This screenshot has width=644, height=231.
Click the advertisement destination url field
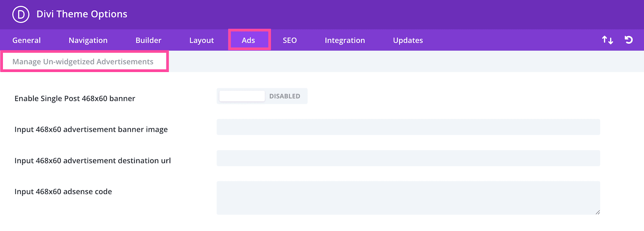[x=408, y=158]
